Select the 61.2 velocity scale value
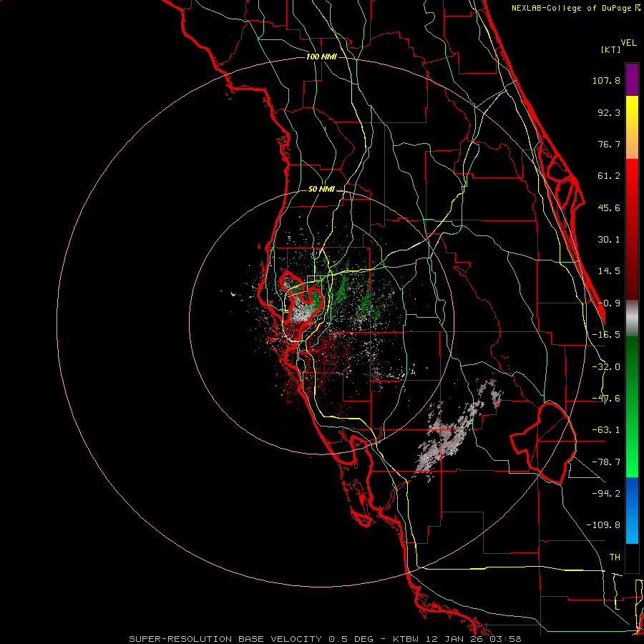This screenshot has height=644, width=644. 609,176
